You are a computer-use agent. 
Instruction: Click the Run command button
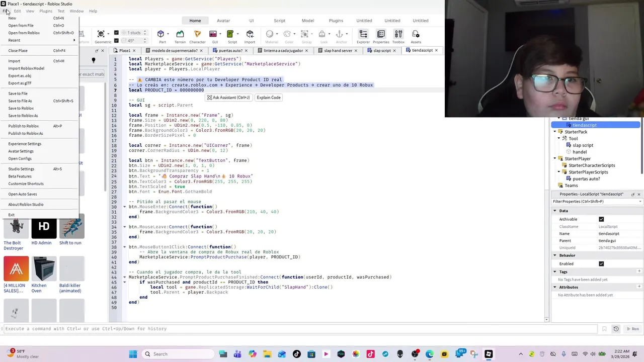tap(632, 329)
